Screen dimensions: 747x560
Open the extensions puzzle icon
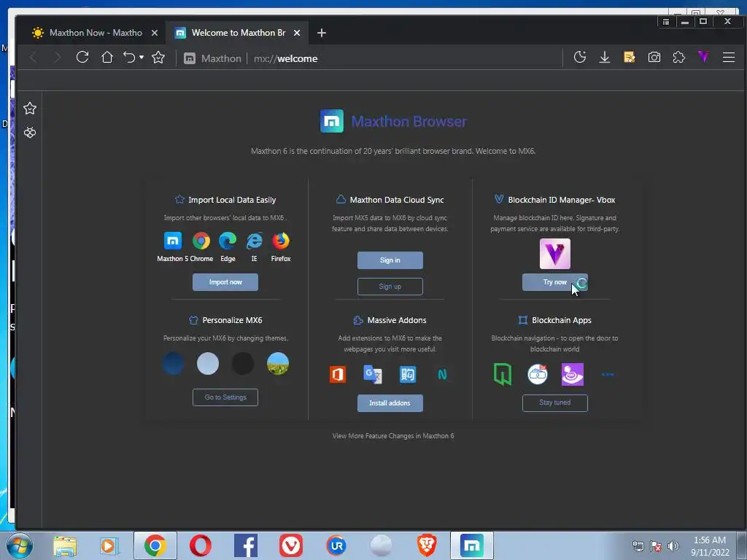pyautogui.click(x=679, y=58)
